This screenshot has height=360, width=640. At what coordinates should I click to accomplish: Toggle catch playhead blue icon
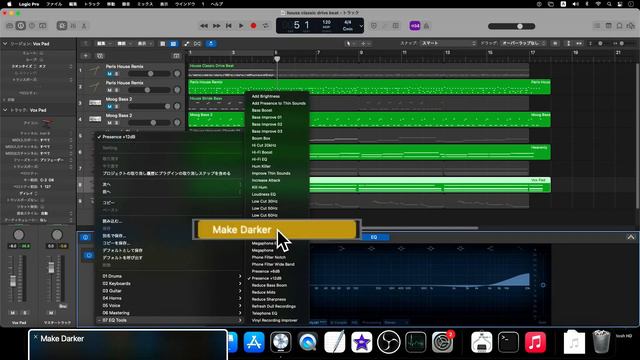(x=211, y=43)
